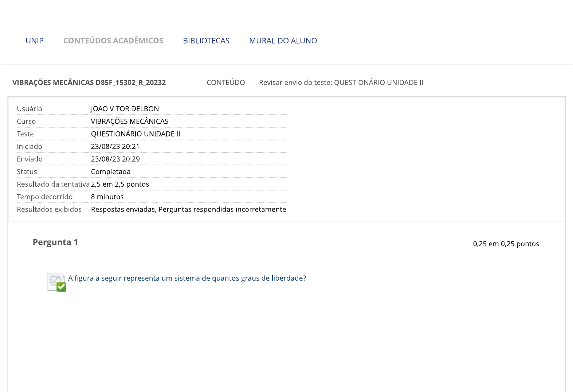Open the VIBRAÇÕES MECÂNICAS D85F_15302_R_20232 course link
This screenshot has width=573, height=392.
[x=89, y=83]
